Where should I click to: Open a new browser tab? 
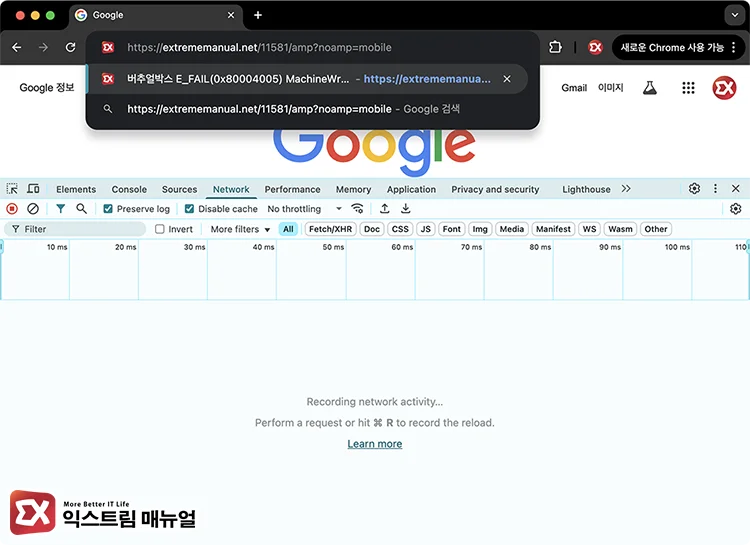click(258, 15)
